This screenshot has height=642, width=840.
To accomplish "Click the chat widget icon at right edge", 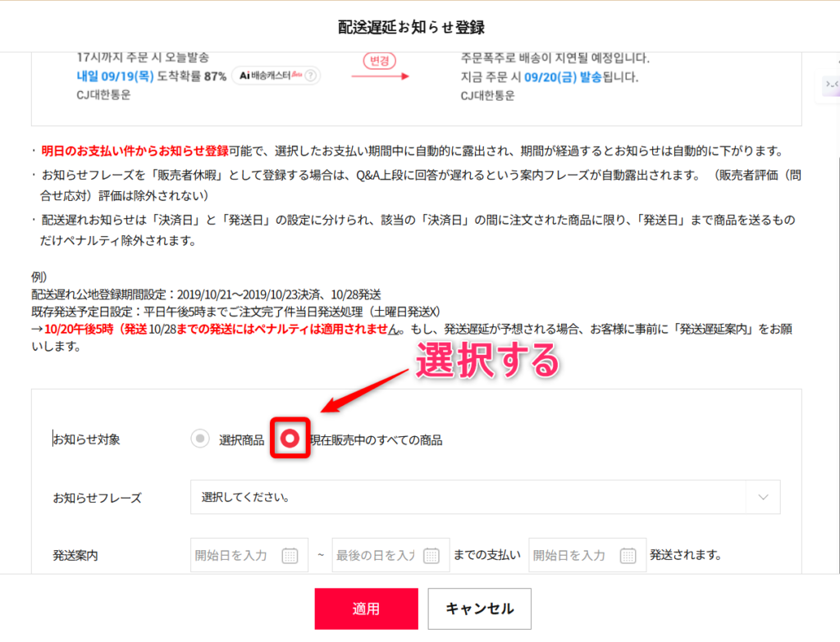I will (x=831, y=84).
